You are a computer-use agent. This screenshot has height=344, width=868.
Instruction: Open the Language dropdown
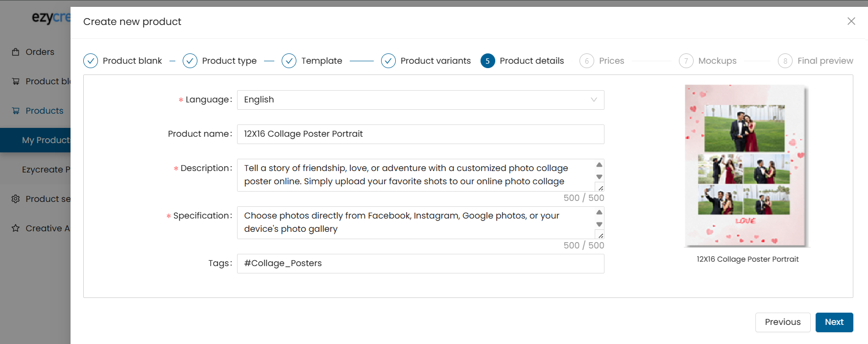(x=420, y=100)
